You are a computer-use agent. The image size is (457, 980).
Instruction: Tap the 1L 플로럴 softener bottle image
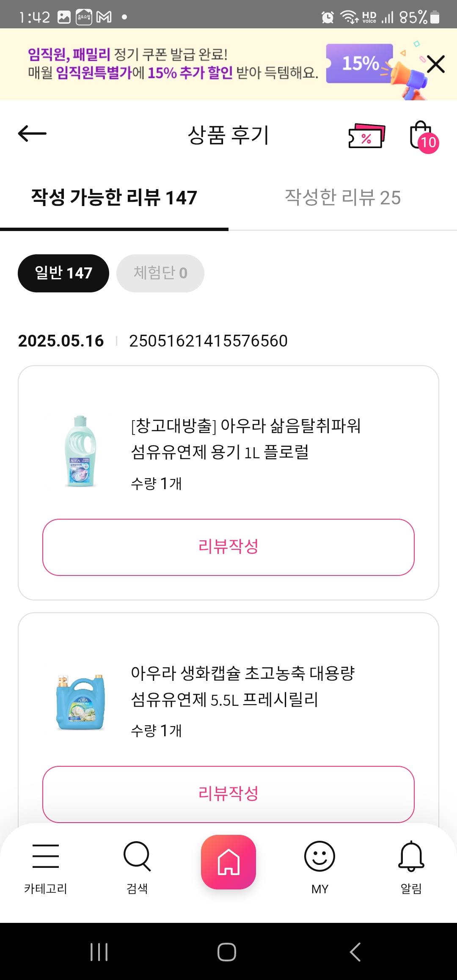click(80, 451)
